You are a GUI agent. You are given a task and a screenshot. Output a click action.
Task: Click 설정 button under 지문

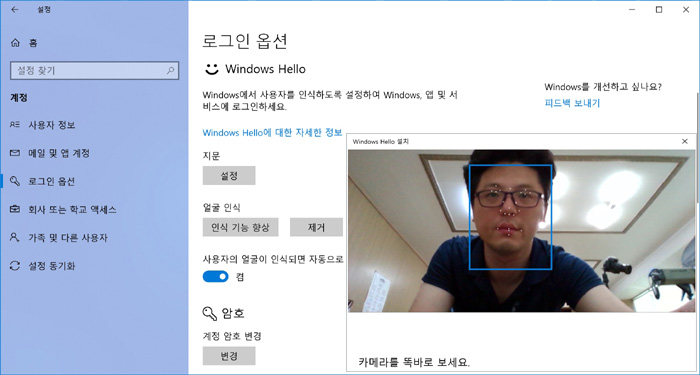tap(229, 175)
